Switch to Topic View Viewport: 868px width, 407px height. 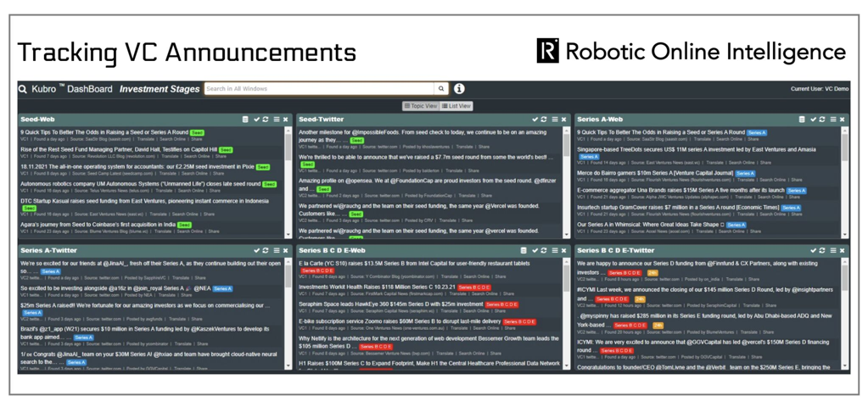coord(420,106)
